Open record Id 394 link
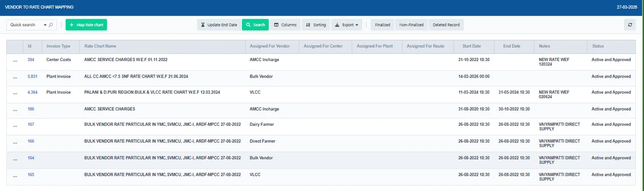This screenshot has width=644, height=191. click(x=31, y=60)
